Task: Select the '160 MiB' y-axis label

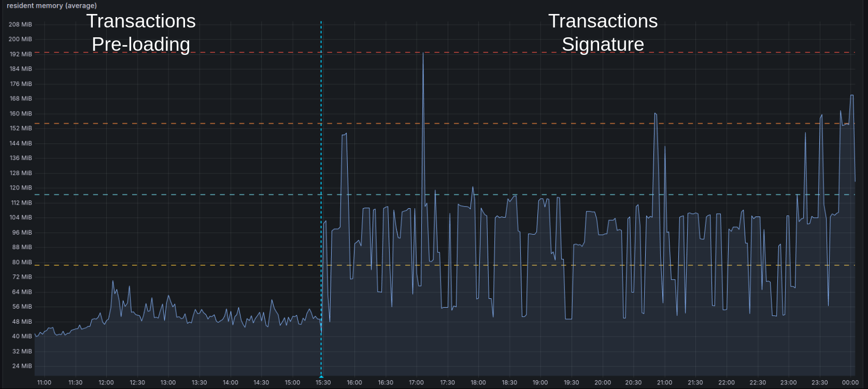Action: pyautogui.click(x=21, y=113)
